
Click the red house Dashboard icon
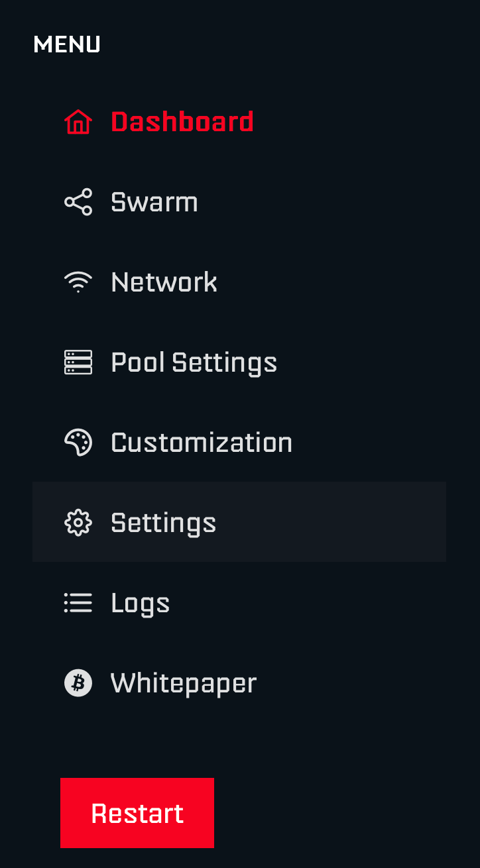(78, 122)
